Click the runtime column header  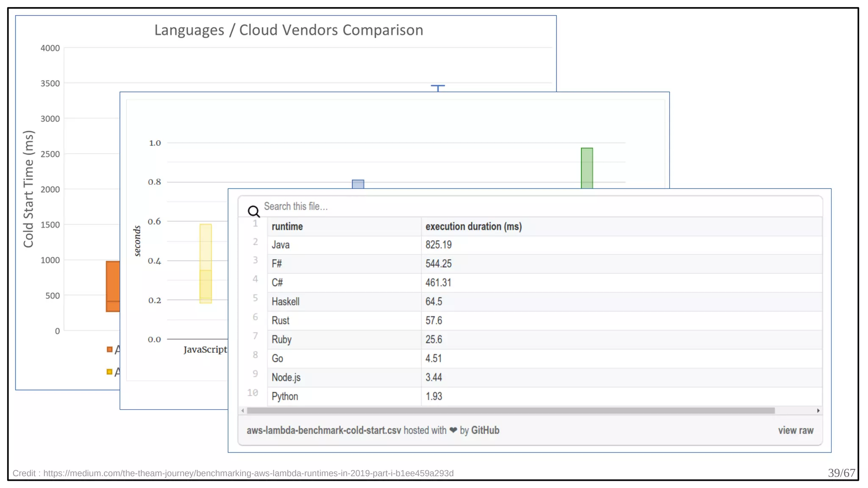click(287, 227)
